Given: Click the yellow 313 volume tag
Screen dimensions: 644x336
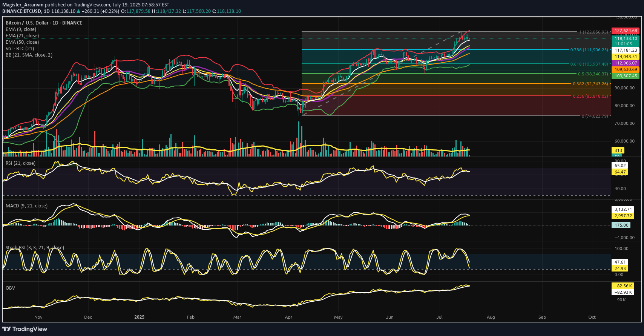Looking at the screenshot, I should (618, 150).
